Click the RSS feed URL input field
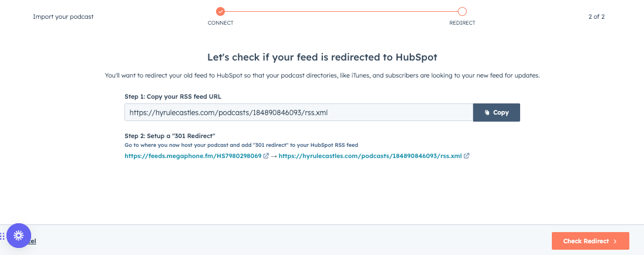Image resolution: width=644 pixels, height=255 pixels. pyautogui.click(x=299, y=112)
